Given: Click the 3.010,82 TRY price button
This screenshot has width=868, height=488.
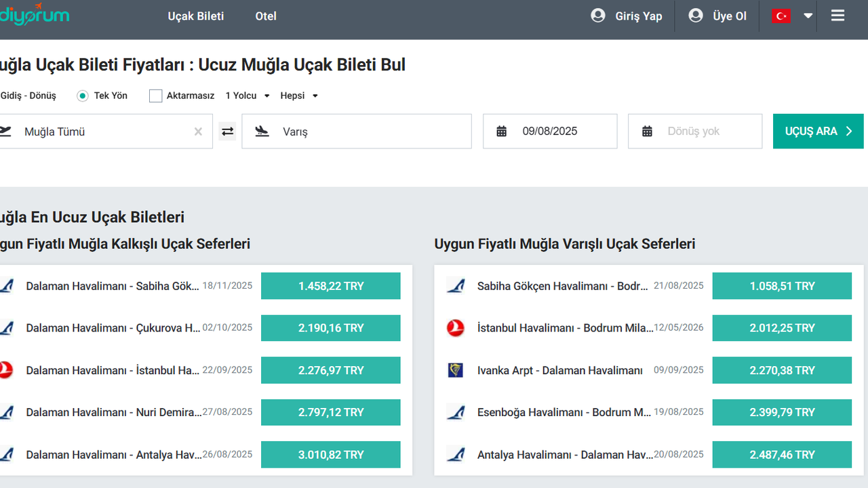Looking at the screenshot, I should (331, 454).
